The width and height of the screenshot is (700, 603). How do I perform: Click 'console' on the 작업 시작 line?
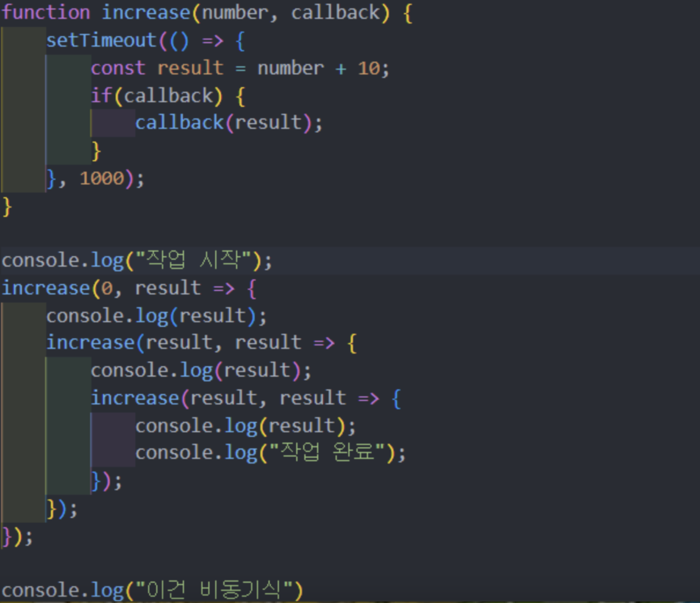pos(40,261)
